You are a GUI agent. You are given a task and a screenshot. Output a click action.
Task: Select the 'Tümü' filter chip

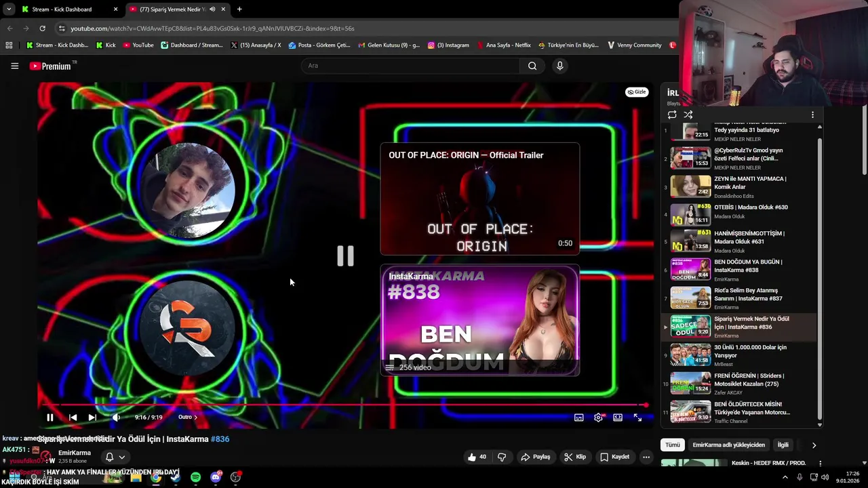pyautogui.click(x=672, y=445)
